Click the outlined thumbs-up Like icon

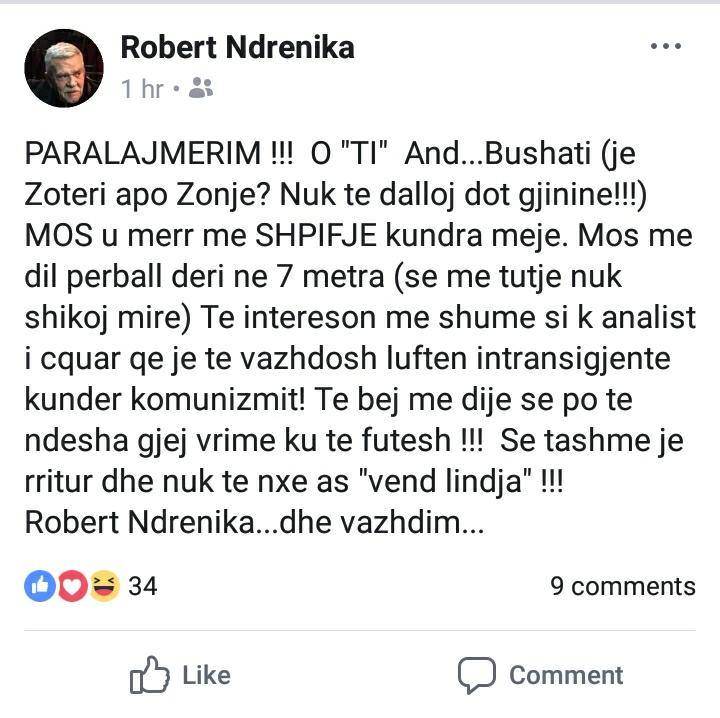[x=148, y=675]
